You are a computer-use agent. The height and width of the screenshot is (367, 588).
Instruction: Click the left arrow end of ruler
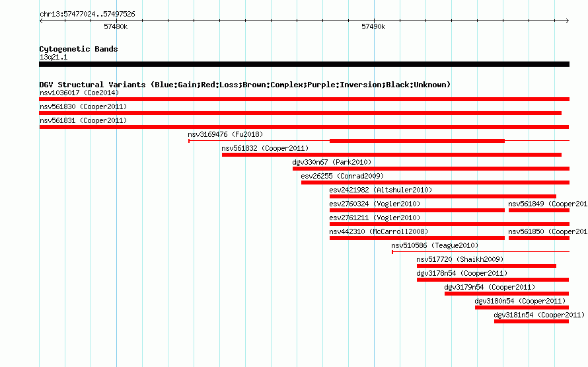tap(41, 20)
